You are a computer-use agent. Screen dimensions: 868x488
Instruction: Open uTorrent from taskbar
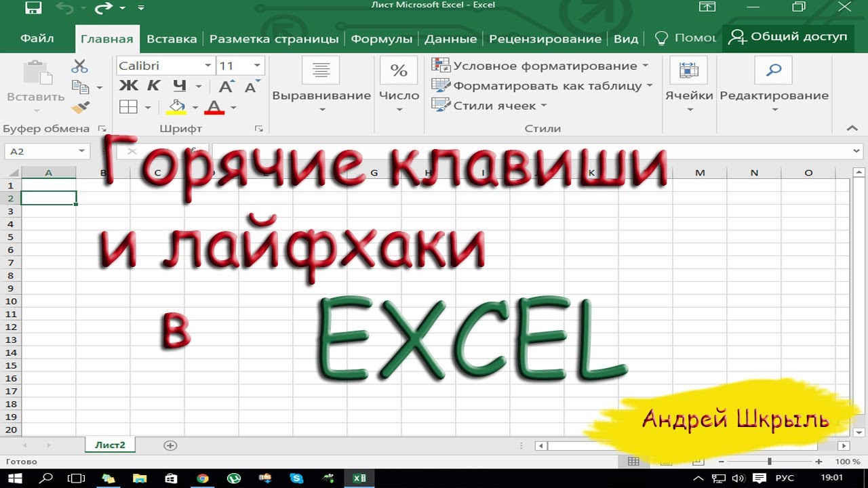[x=234, y=479]
